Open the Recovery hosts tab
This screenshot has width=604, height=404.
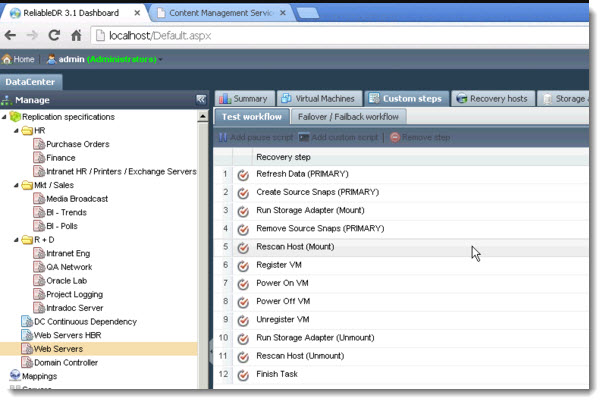(493, 99)
